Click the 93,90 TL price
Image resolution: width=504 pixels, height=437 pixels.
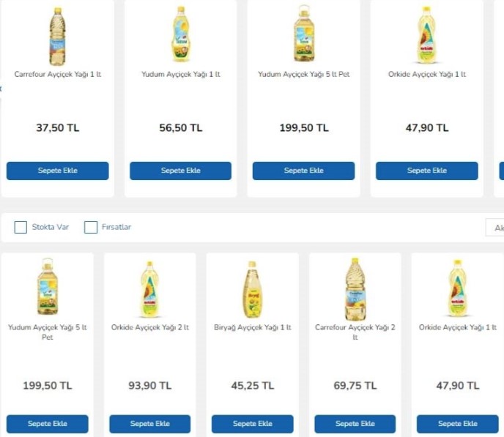coord(149,386)
